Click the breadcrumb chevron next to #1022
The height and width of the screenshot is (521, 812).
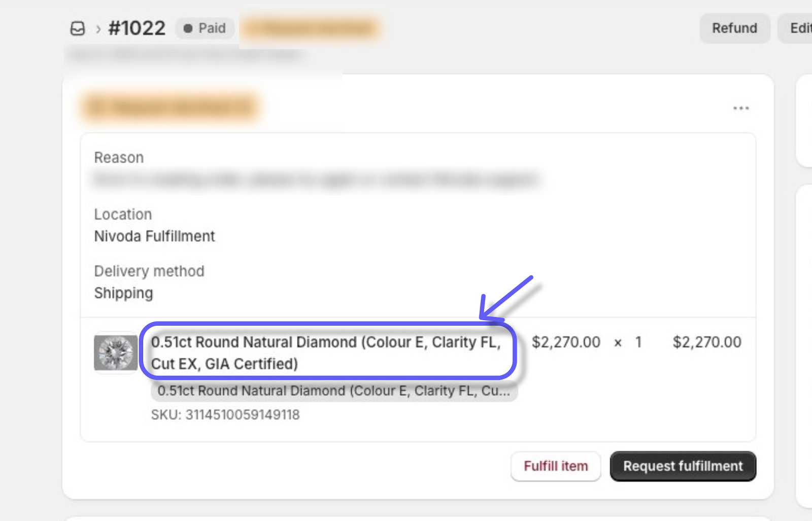(98, 29)
